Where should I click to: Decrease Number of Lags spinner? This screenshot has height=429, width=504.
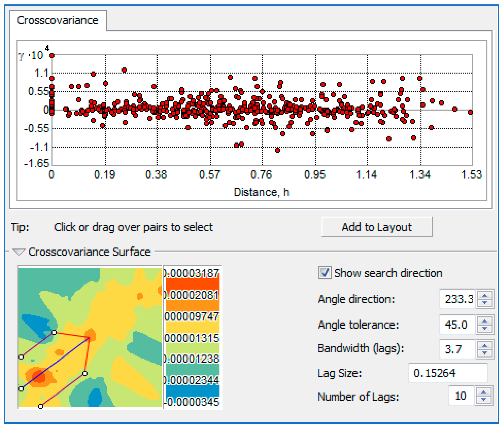[x=484, y=399]
